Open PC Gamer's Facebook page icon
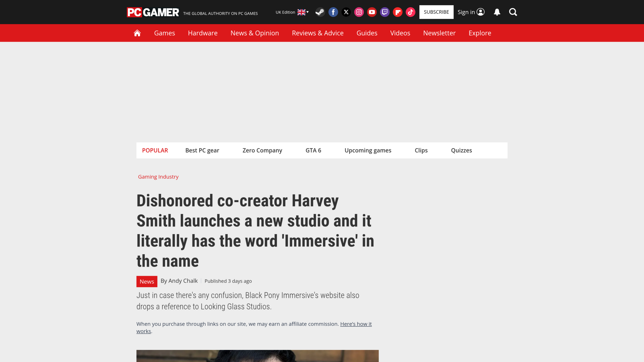The width and height of the screenshot is (644, 362). point(333,12)
